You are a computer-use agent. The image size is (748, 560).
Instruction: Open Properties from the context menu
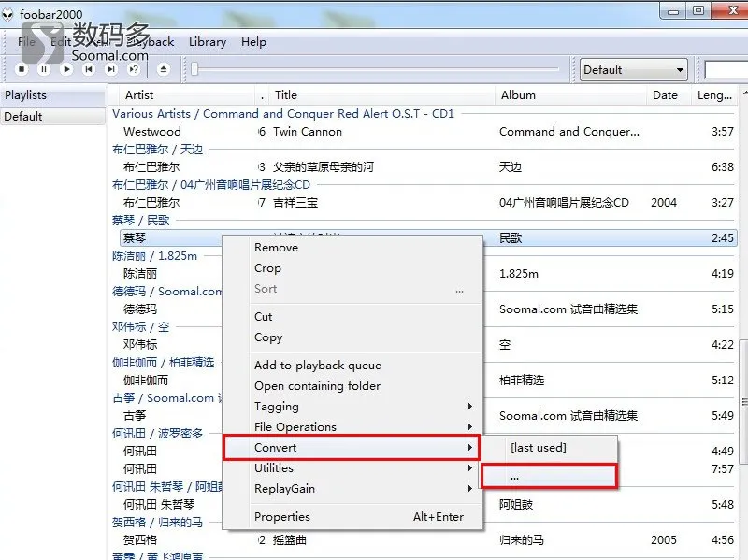pos(352,517)
